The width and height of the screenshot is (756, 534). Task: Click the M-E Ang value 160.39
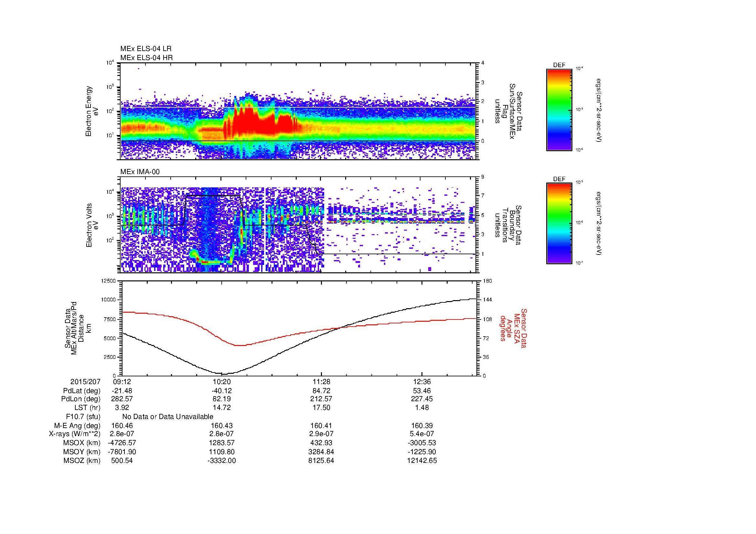point(422,426)
